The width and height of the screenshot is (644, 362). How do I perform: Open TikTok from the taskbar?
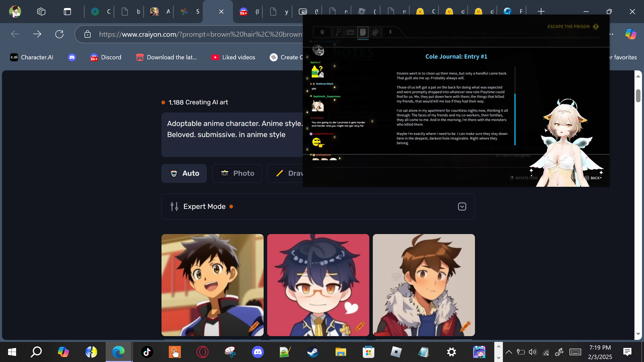point(147,352)
